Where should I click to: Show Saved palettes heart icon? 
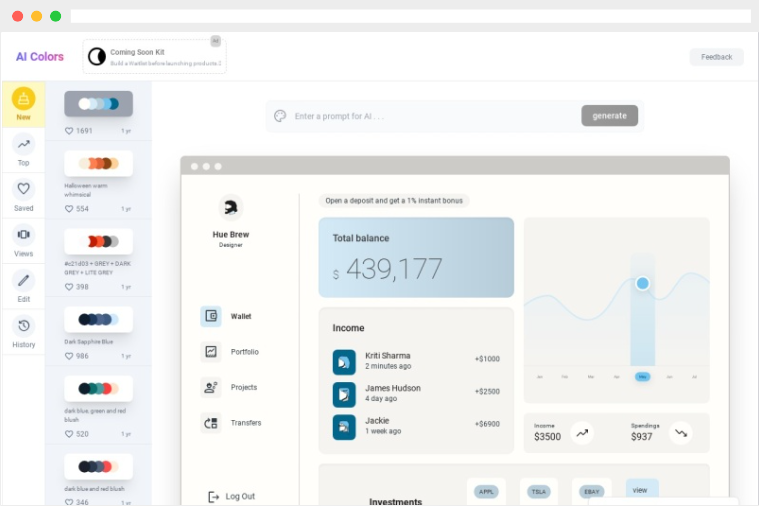click(x=23, y=188)
